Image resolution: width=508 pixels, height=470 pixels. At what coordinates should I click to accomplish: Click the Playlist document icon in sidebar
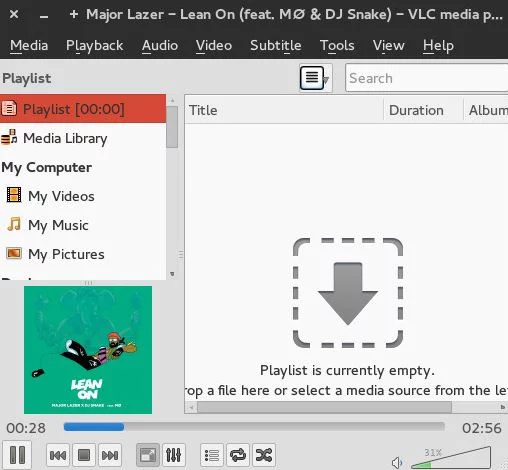9,108
